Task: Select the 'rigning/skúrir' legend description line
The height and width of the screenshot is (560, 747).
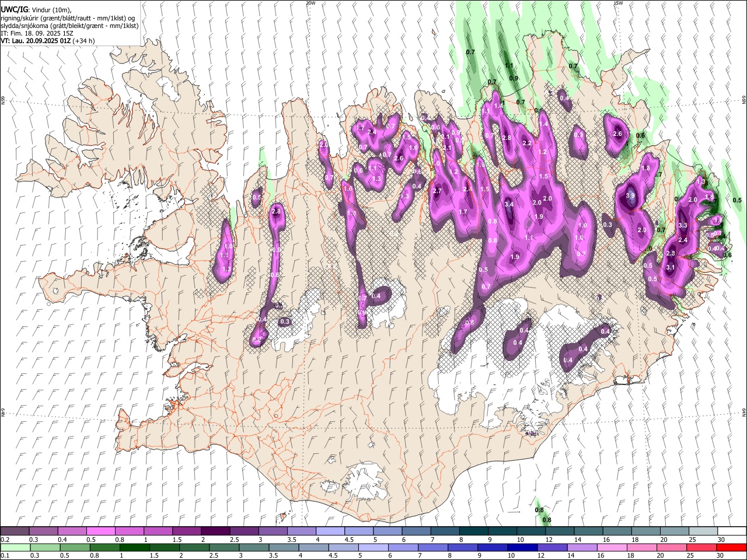Action: click(x=67, y=18)
